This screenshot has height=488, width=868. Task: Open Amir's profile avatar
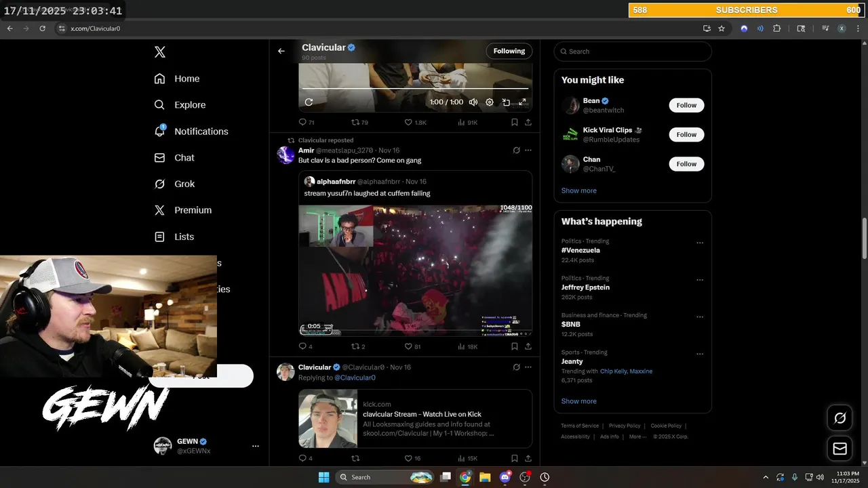coord(285,155)
